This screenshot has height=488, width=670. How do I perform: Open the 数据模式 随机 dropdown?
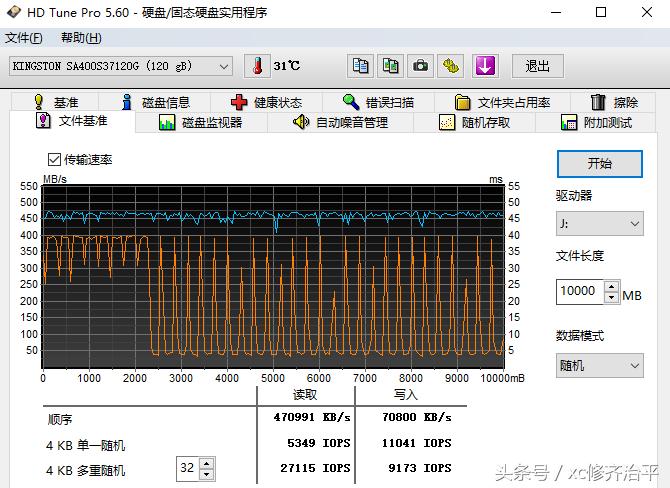pyautogui.click(x=599, y=366)
